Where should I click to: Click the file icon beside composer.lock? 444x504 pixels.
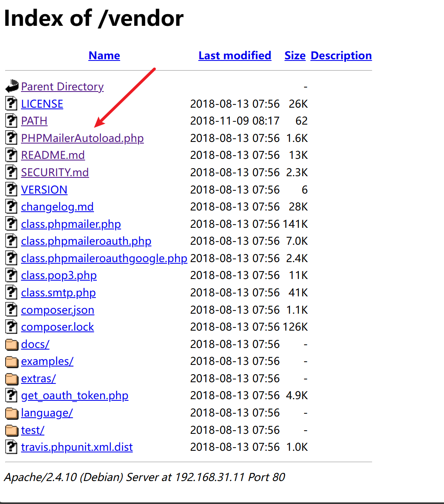coord(12,327)
